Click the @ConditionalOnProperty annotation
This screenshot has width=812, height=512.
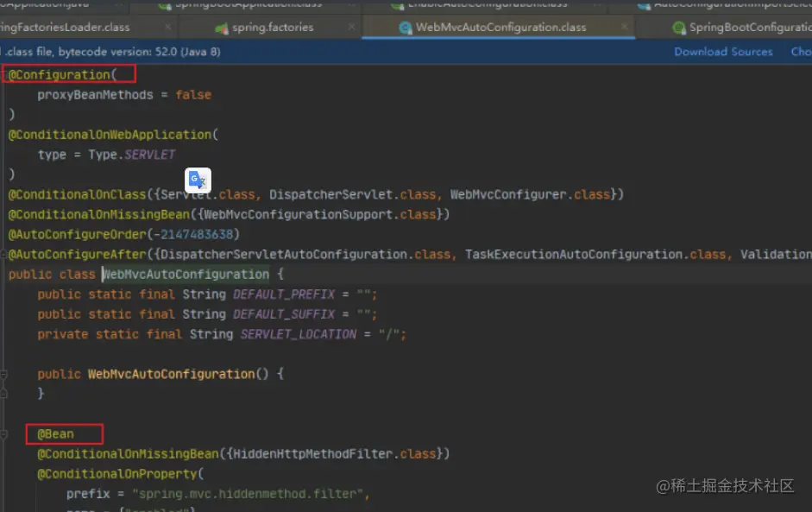pyautogui.click(x=117, y=474)
